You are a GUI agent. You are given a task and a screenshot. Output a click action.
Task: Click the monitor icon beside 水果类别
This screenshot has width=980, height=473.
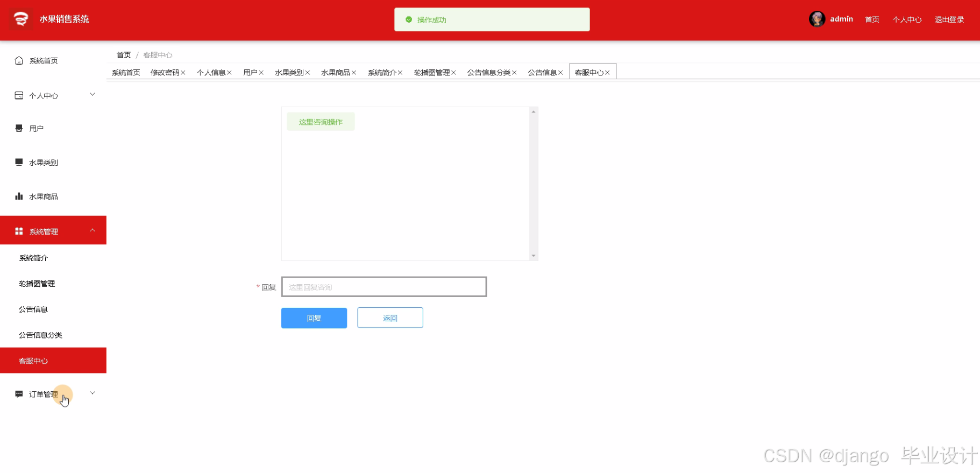point(19,162)
